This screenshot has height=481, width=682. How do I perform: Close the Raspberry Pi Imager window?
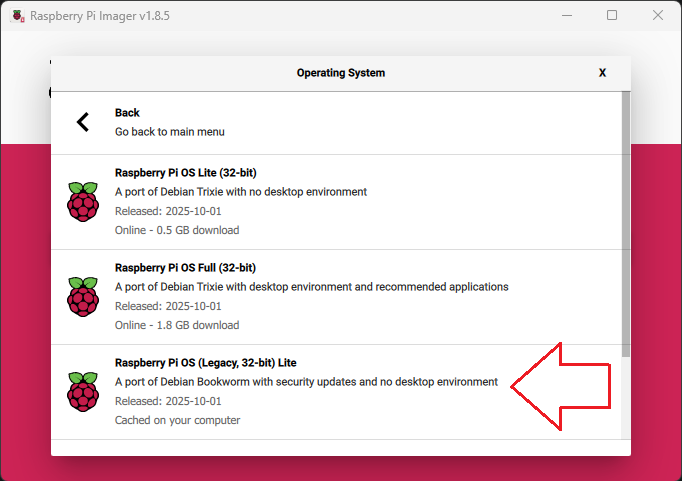tap(657, 15)
